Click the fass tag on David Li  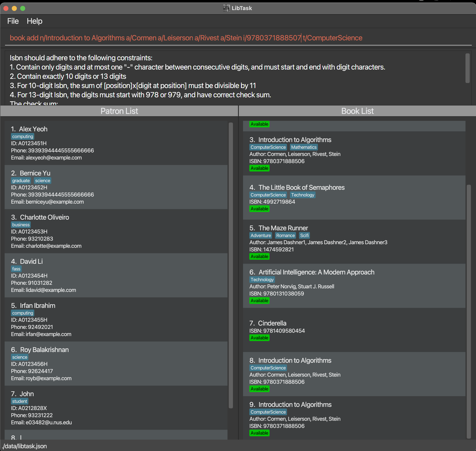(x=16, y=269)
